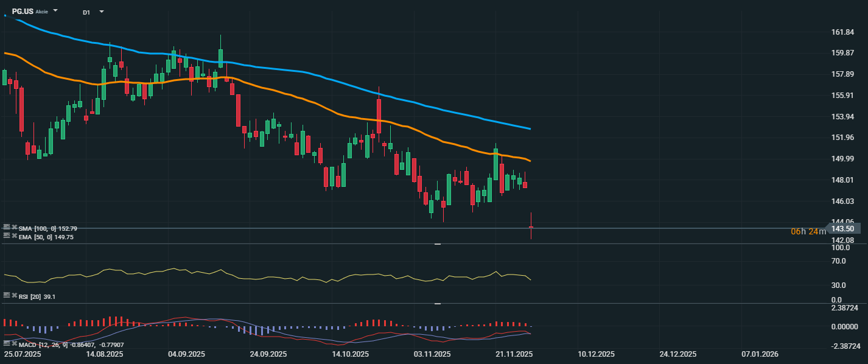Click the resize handle above MACD panel
This screenshot has width=868, height=364.
[x=437, y=303]
